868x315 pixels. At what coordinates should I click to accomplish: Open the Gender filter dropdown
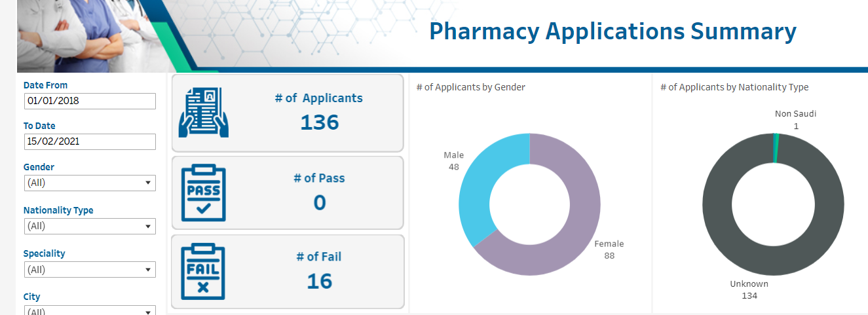click(x=90, y=183)
